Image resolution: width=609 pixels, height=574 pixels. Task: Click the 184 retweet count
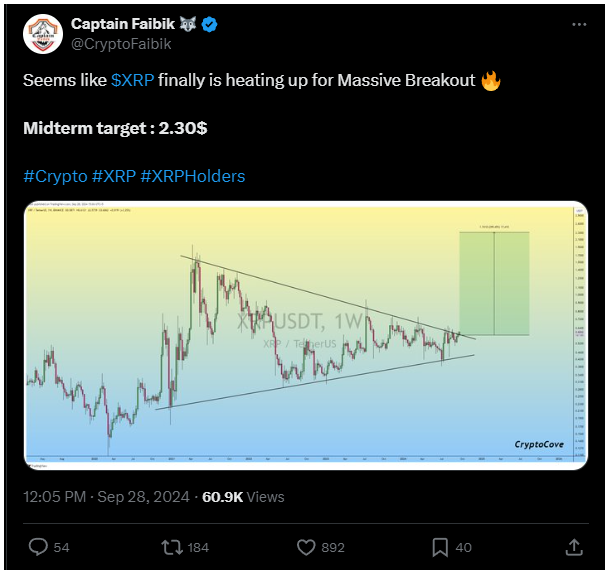(x=198, y=548)
